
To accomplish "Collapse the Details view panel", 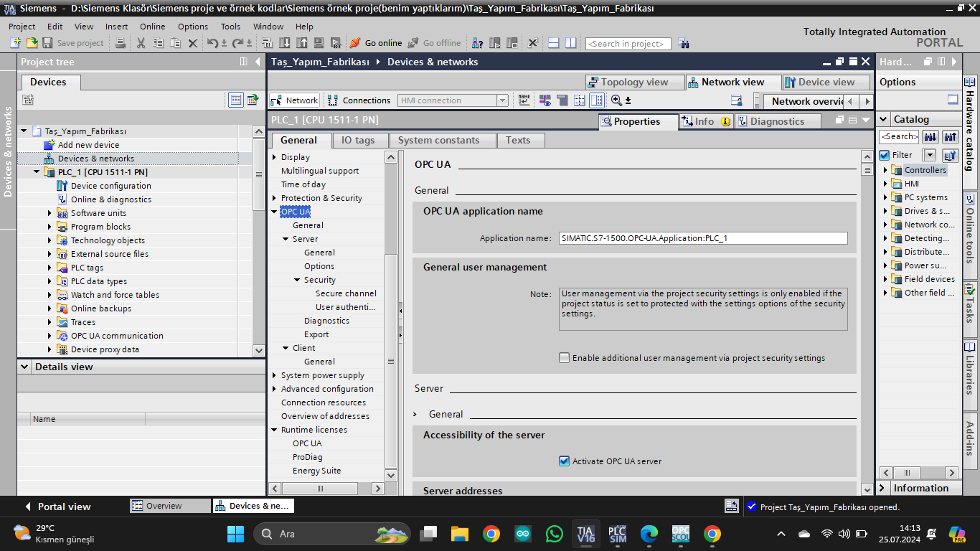I will (x=25, y=367).
